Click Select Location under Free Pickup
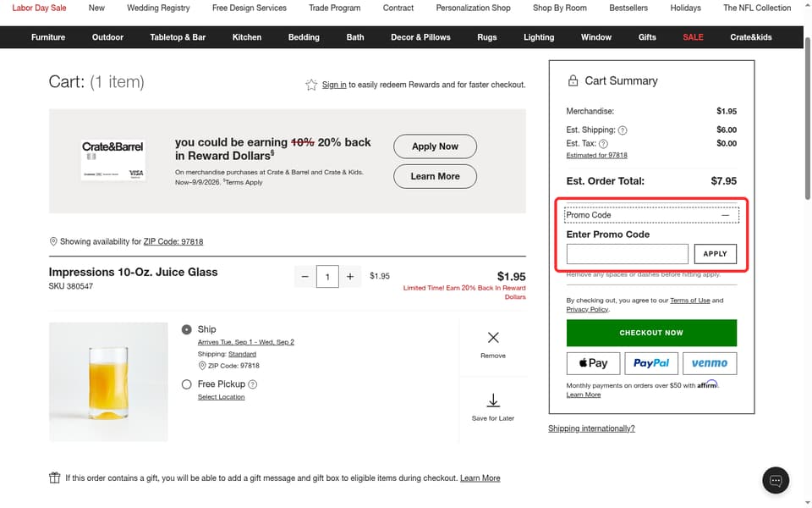The height and width of the screenshot is (508, 812). 221,397
